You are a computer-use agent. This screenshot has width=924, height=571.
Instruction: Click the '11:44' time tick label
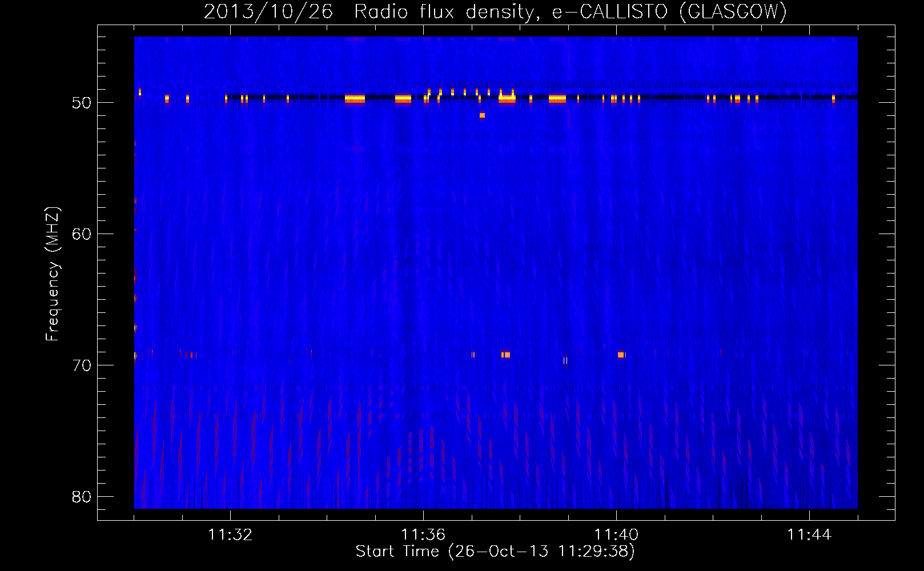[809, 534]
